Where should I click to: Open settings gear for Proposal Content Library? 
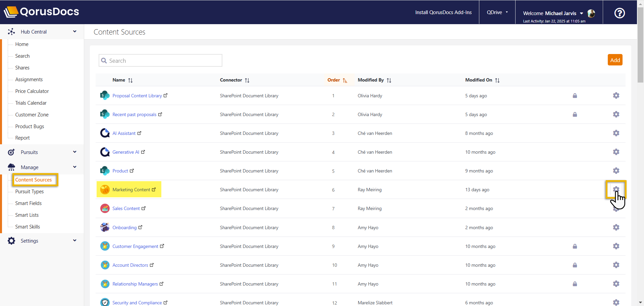pyautogui.click(x=616, y=96)
